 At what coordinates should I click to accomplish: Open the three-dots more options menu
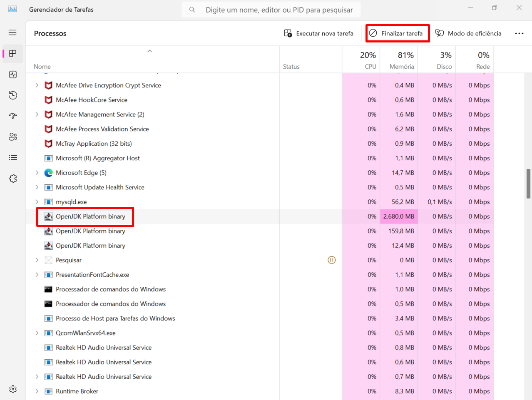(519, 33)
